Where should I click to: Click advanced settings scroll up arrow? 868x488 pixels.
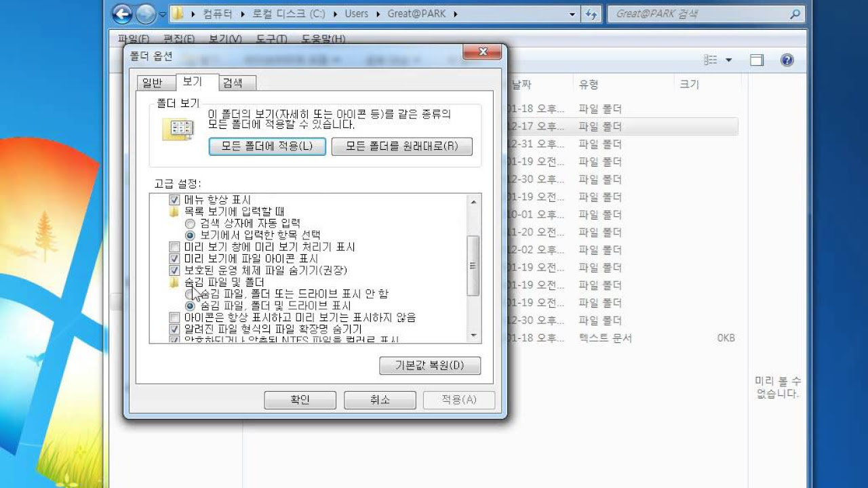click(473, 201)
